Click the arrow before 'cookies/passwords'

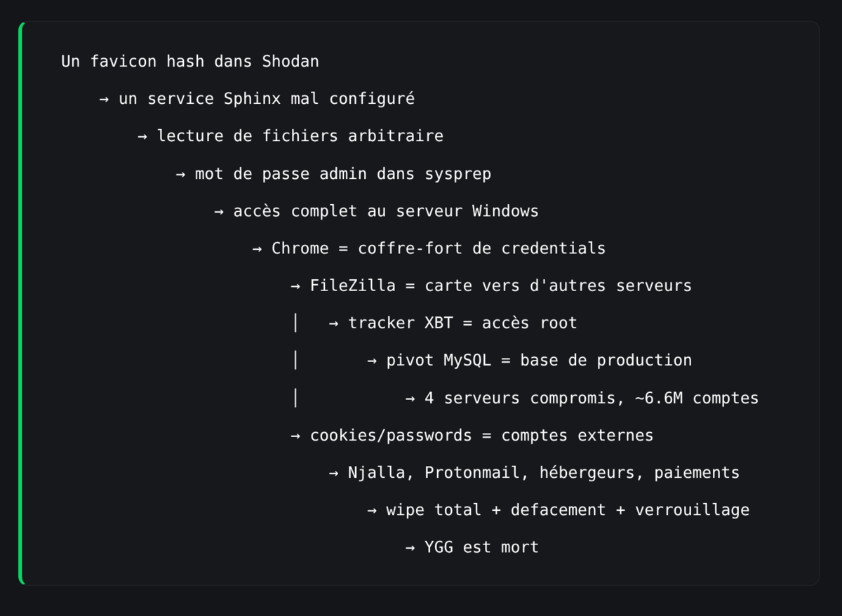[x=295, y=436]
